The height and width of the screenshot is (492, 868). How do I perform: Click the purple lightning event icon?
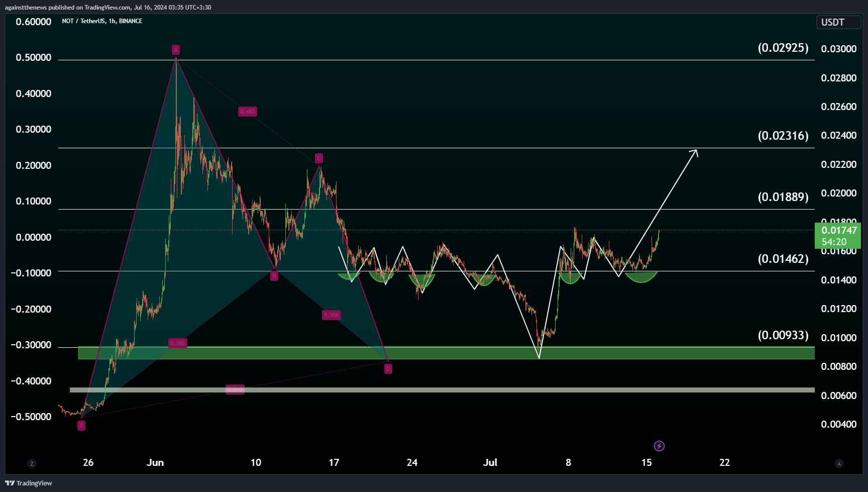coord(659,446)
